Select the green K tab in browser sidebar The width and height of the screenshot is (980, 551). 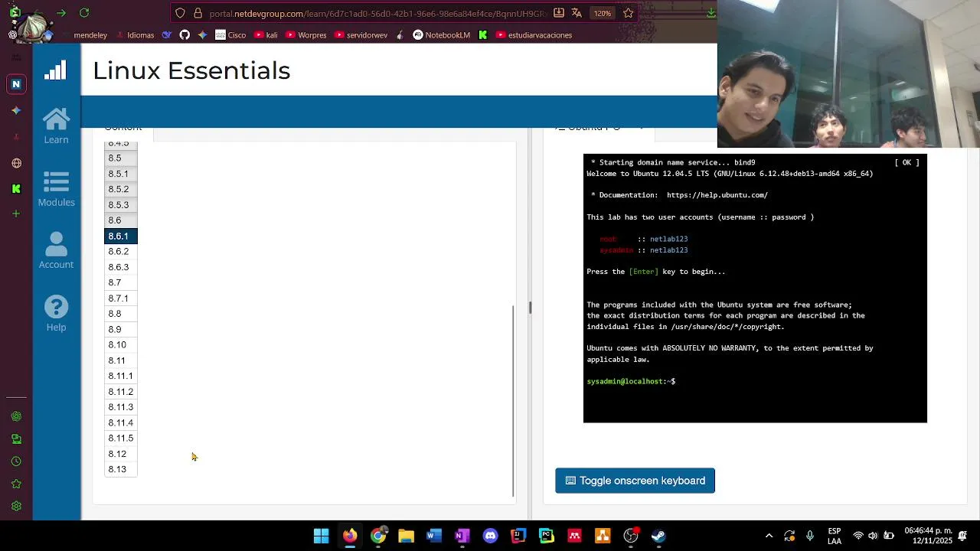pyautogui.click(x=16, y=189)
